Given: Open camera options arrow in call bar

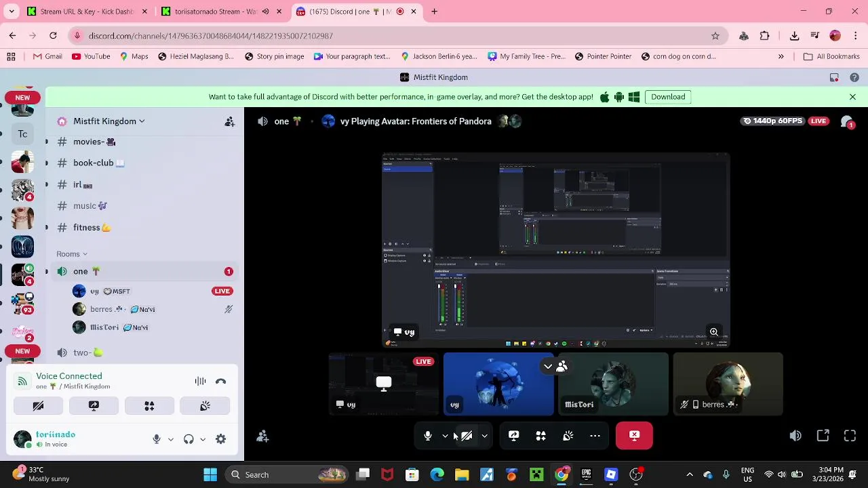Looking at the screenshot, I should coord(484,436).
